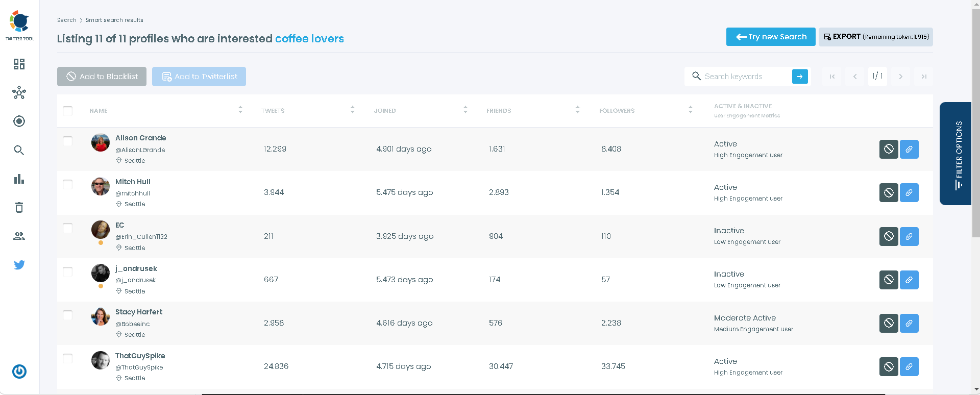The height and width of the screenshot is (395, 980).
Task: Click EXPORT with remaining token 1,915
Action: tap(875, 37)
